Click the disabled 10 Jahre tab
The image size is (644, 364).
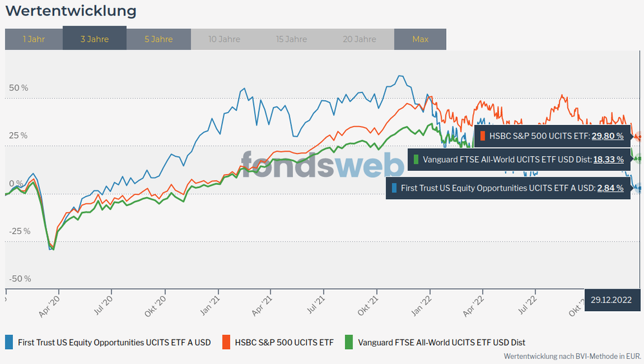pos(223,39)
